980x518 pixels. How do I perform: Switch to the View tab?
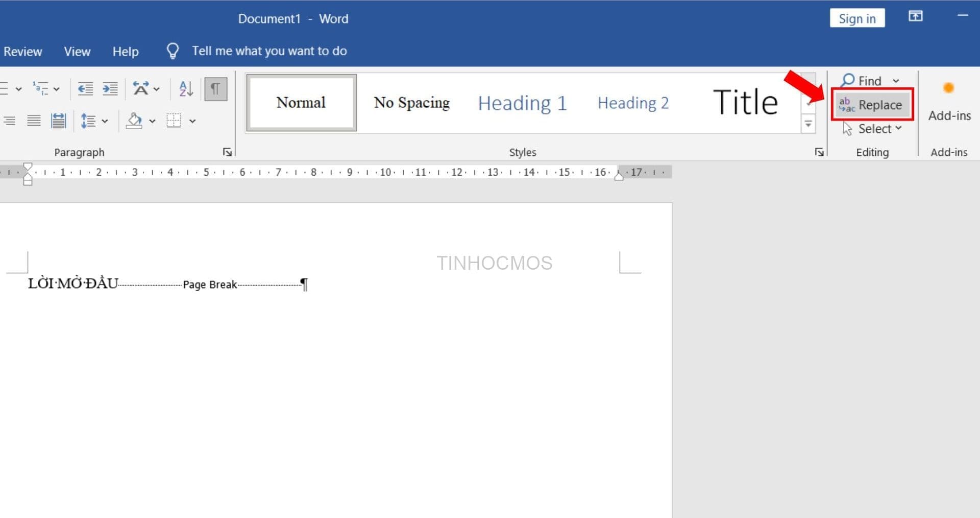[x=77, y=52]
